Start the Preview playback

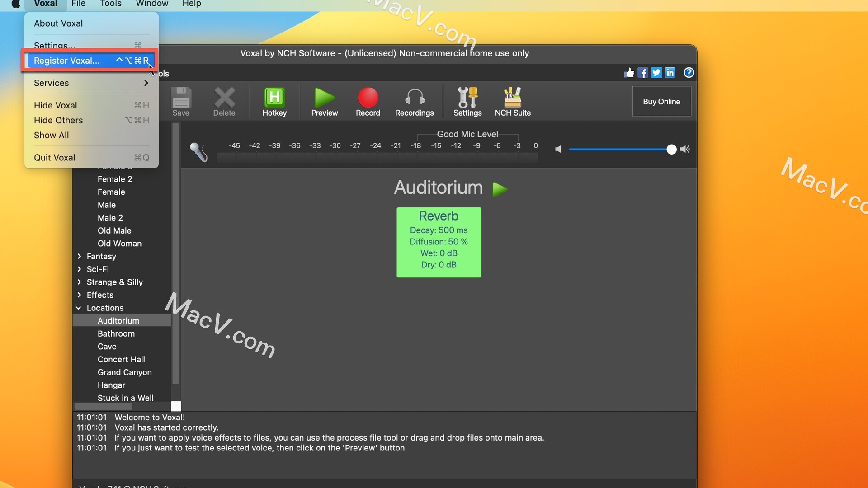(x=325, y=102)
